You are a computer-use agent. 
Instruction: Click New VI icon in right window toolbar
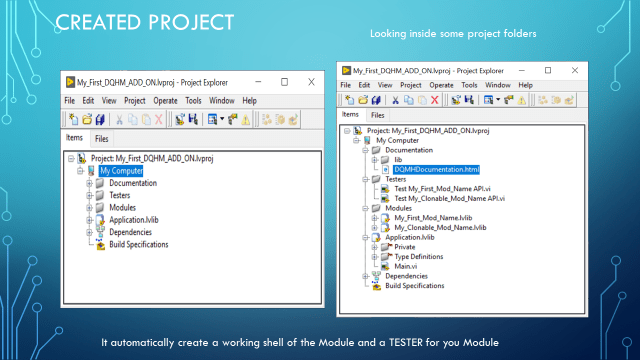click(x=349, y=100)
